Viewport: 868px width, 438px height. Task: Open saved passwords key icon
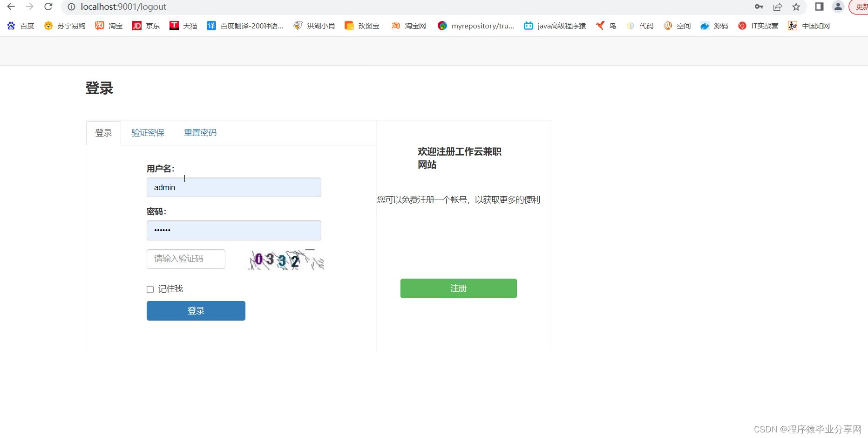pos(759,7)
